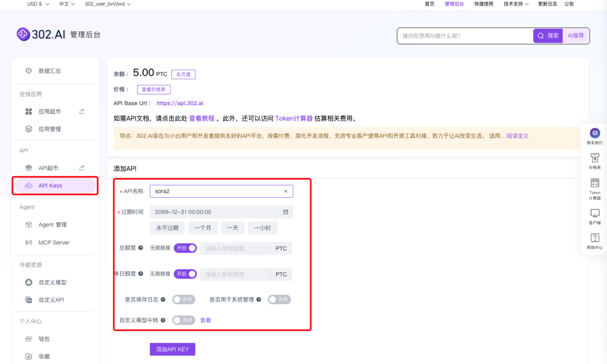
Task: Click the 收藏 folder icon
Action: click(29, 356)
